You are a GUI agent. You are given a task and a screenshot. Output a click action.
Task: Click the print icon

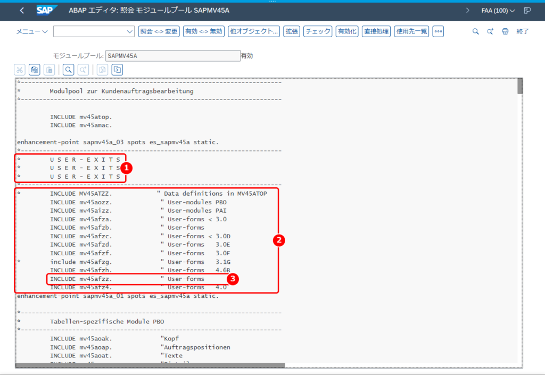coord(505,31)
